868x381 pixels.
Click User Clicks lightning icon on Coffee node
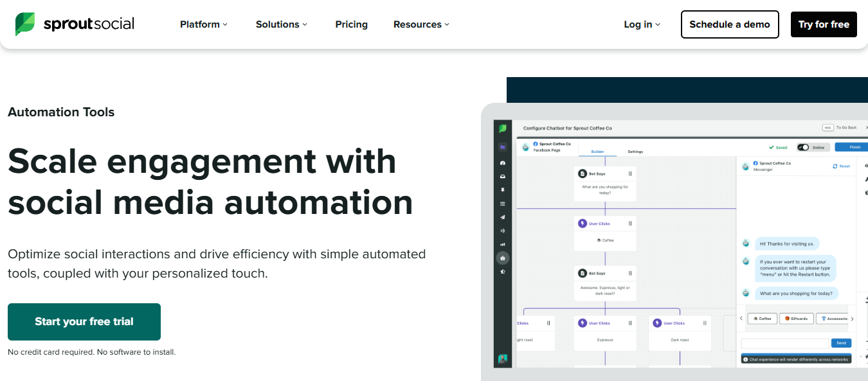tap(582, 224)
